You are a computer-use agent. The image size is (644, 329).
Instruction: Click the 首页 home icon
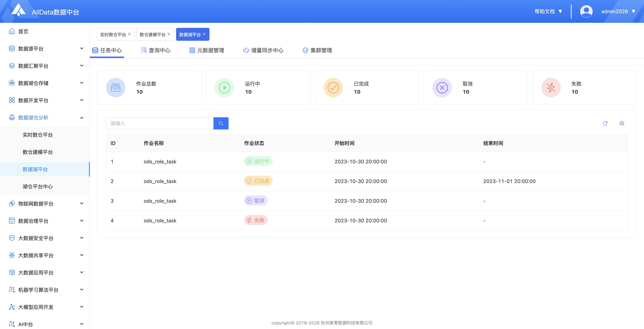pos(12,31)
